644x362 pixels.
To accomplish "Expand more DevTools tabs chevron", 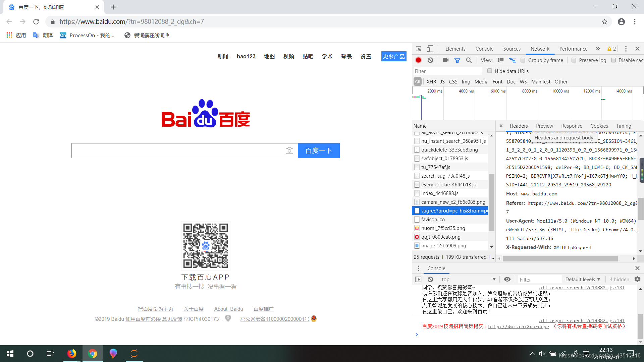I will [598, 49].
